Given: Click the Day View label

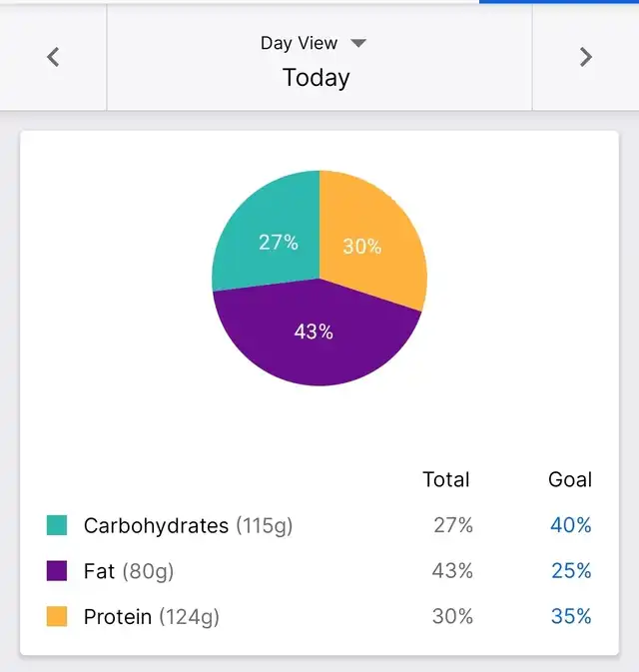Looking at the screenshot, I should click(299, 43).
